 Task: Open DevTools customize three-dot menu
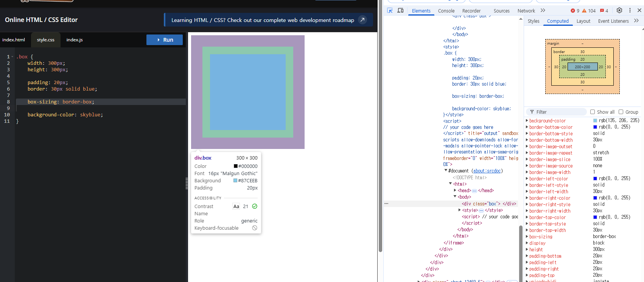(x=630, y=10)
